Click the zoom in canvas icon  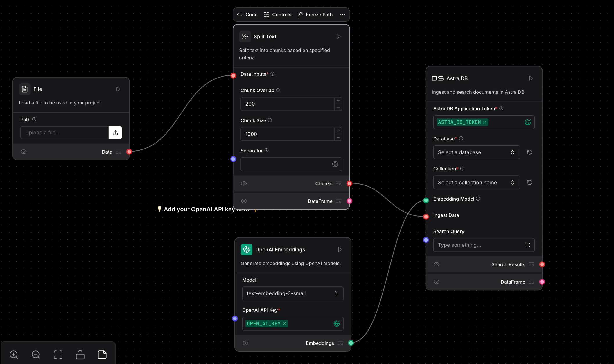pos(14,354)
